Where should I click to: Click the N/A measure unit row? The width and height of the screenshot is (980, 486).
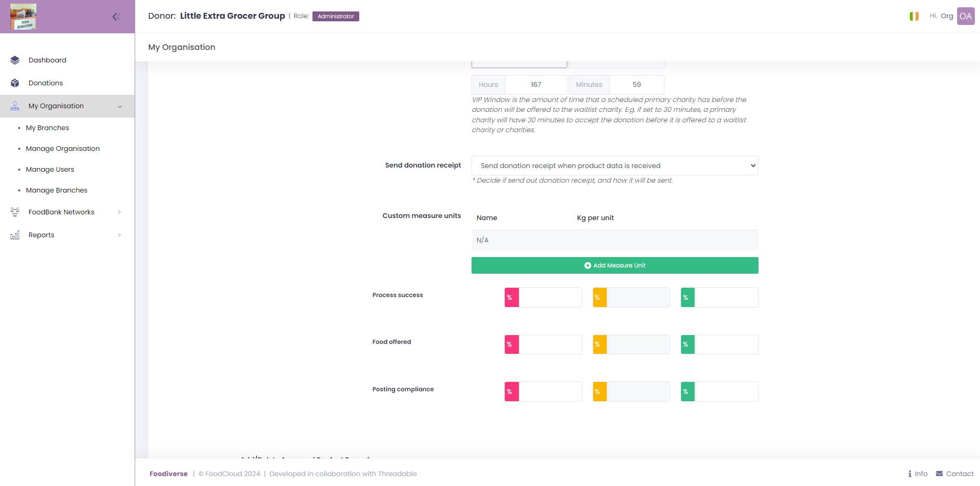tap(615, 240)
